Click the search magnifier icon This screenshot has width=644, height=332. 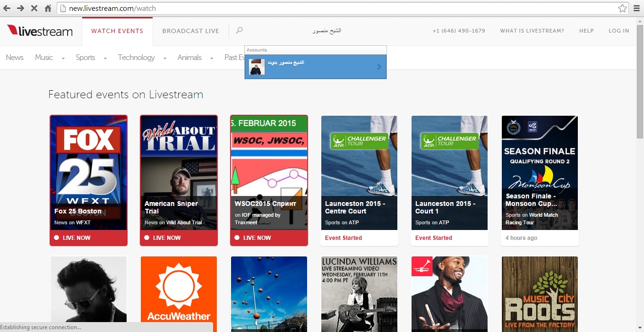point(240,31)
